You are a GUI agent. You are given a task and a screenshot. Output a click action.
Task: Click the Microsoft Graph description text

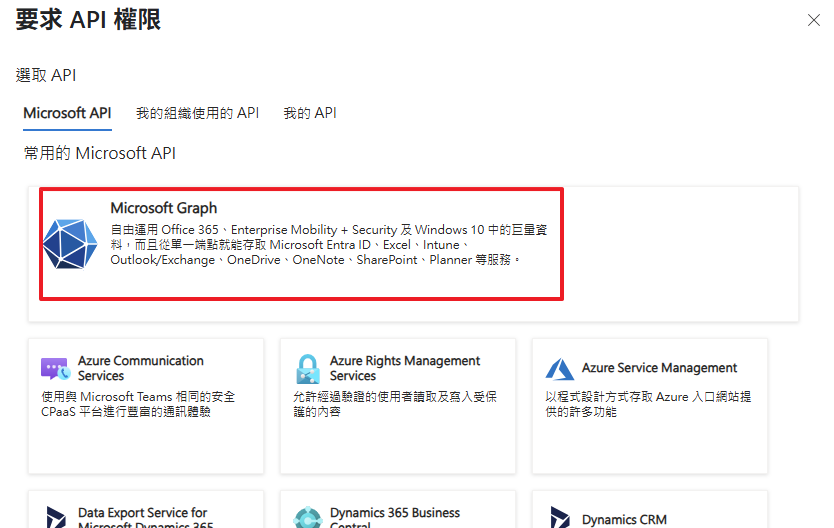pos(328,245)
